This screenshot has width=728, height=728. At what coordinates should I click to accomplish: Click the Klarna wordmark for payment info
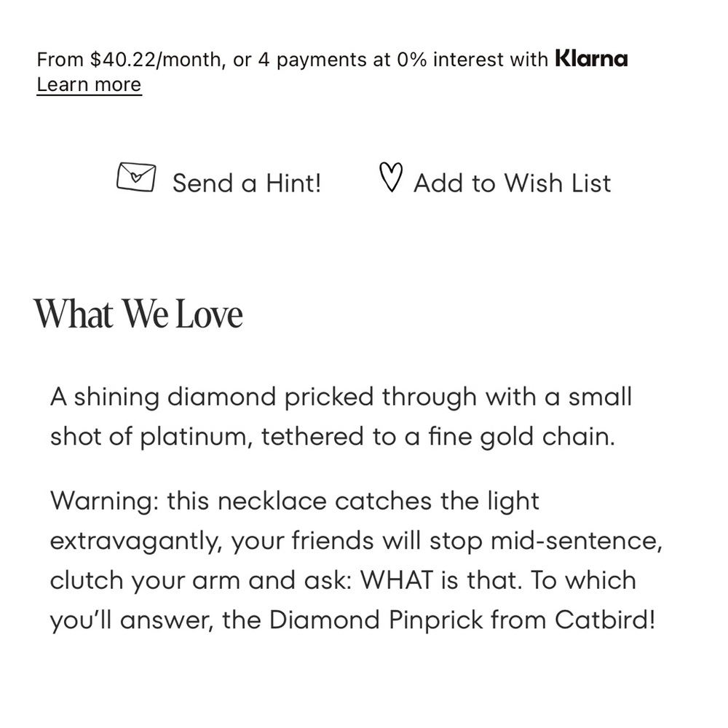click(591, 58)
